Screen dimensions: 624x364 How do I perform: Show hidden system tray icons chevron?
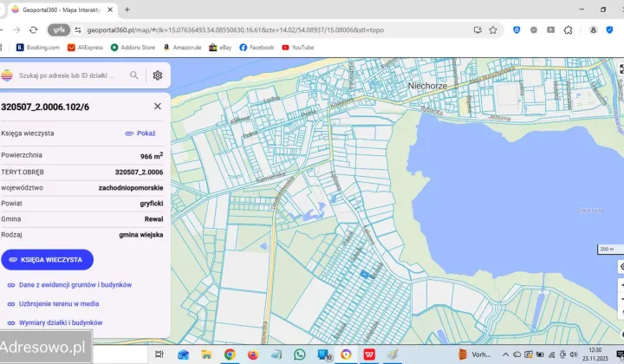click(505, 354)
